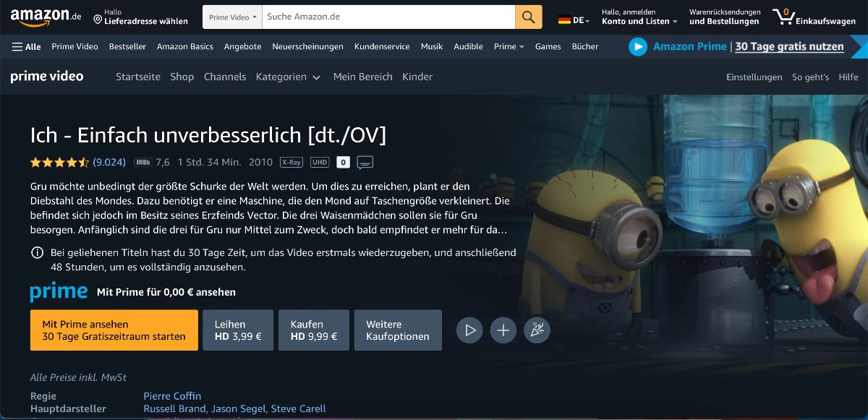Click the Amazon.de logo
Viewport: 868px width, 420px height.
(46, 17)
